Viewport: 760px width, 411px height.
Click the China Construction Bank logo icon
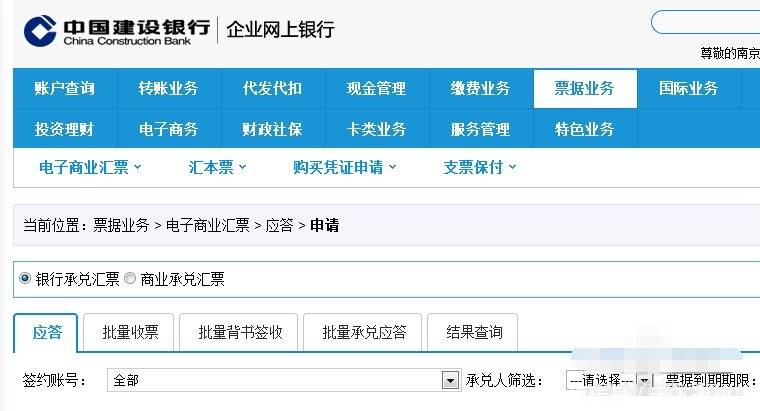point(40,31)
